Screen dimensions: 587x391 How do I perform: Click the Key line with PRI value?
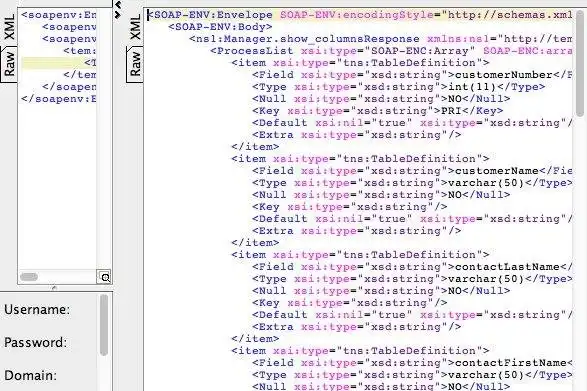pos(377,111)
